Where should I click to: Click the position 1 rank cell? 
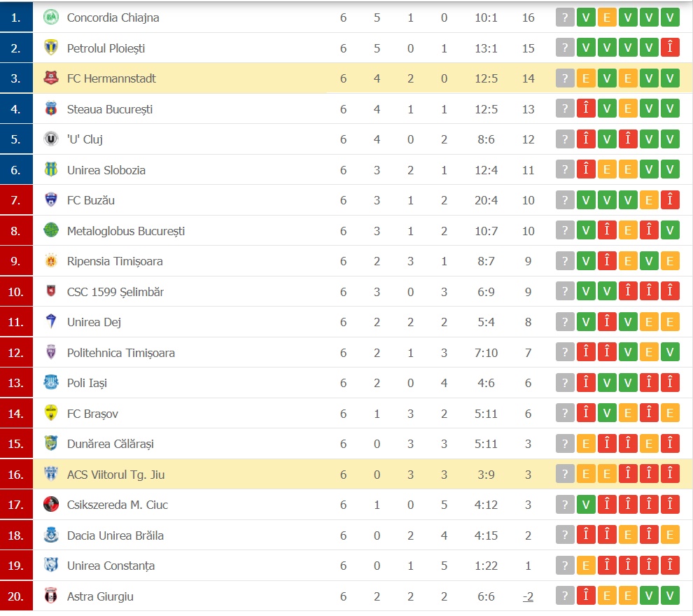coord(16,17)
